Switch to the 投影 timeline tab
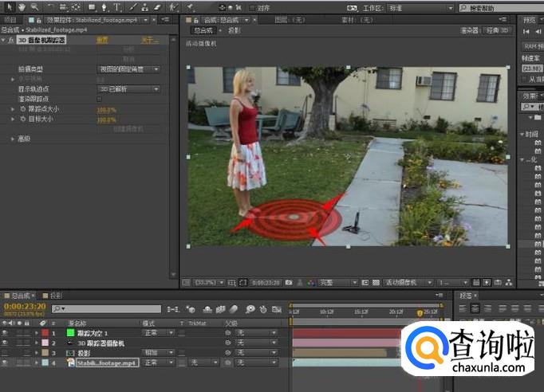 pyautogui.click(x=57, y=296)
